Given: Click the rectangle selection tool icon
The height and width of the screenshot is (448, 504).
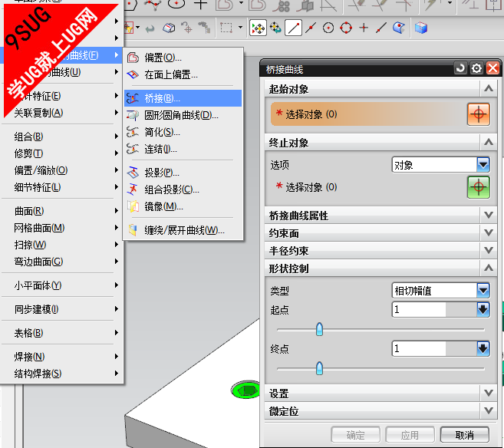Looking at the screenshot, I should point(226,28).
